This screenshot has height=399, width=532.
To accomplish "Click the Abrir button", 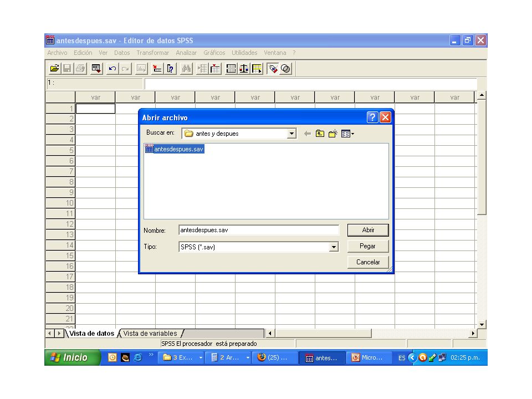I will 368,230.
